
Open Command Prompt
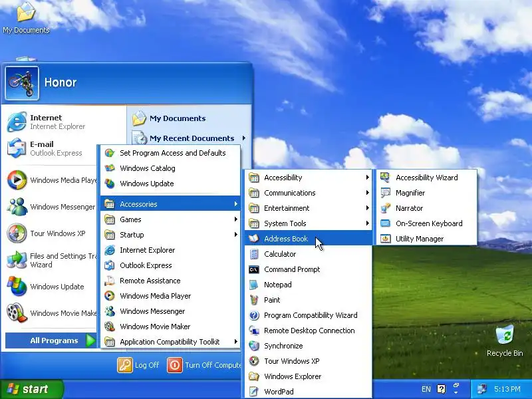click(x=308, y=269)
